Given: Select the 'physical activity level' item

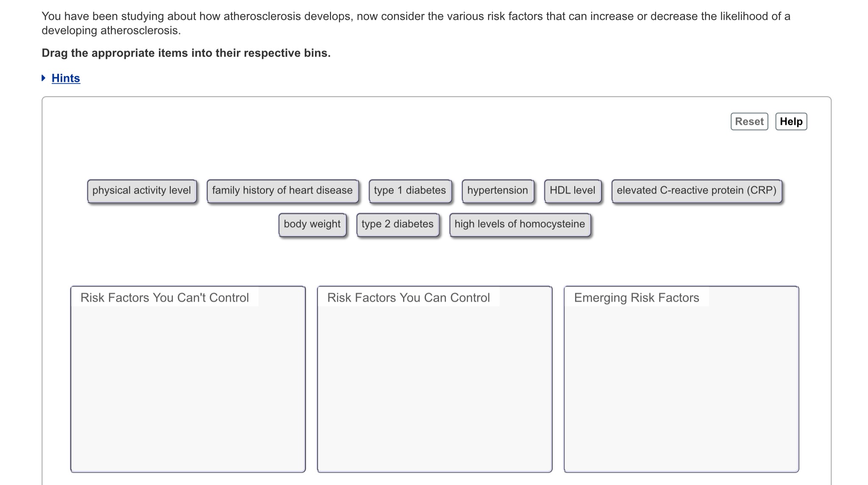Looking at the screenshot, I should (x=142, y=191).
